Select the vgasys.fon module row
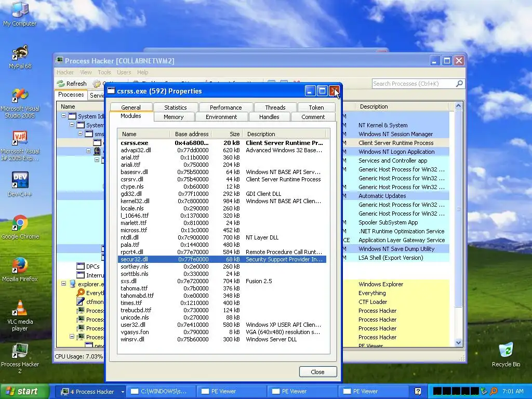532x399 pixels. coord(222,332)
